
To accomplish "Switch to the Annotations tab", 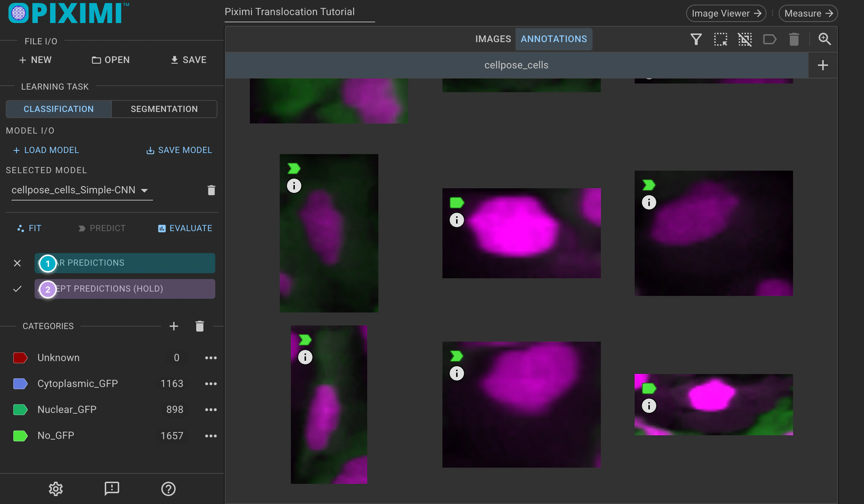I will tap(554, 39).
